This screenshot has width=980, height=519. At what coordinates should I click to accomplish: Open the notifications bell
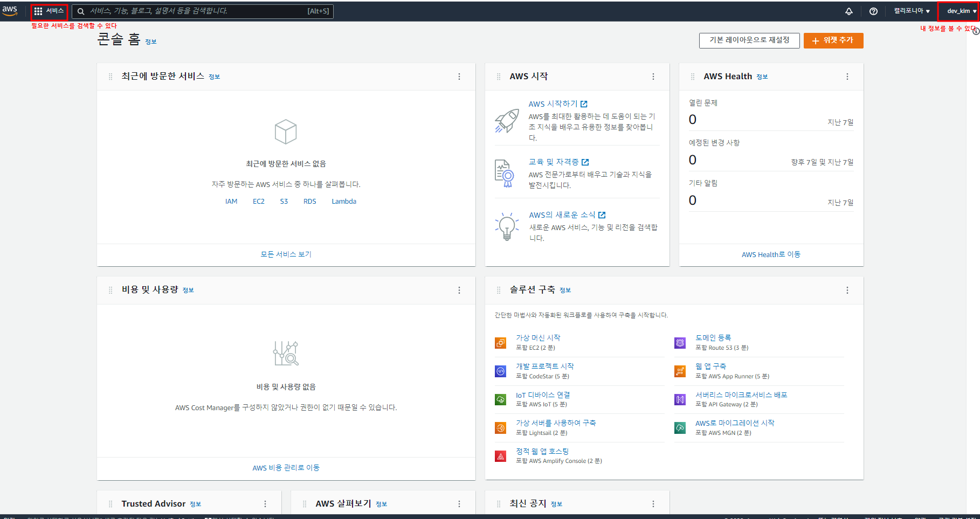tap(849, 11)
